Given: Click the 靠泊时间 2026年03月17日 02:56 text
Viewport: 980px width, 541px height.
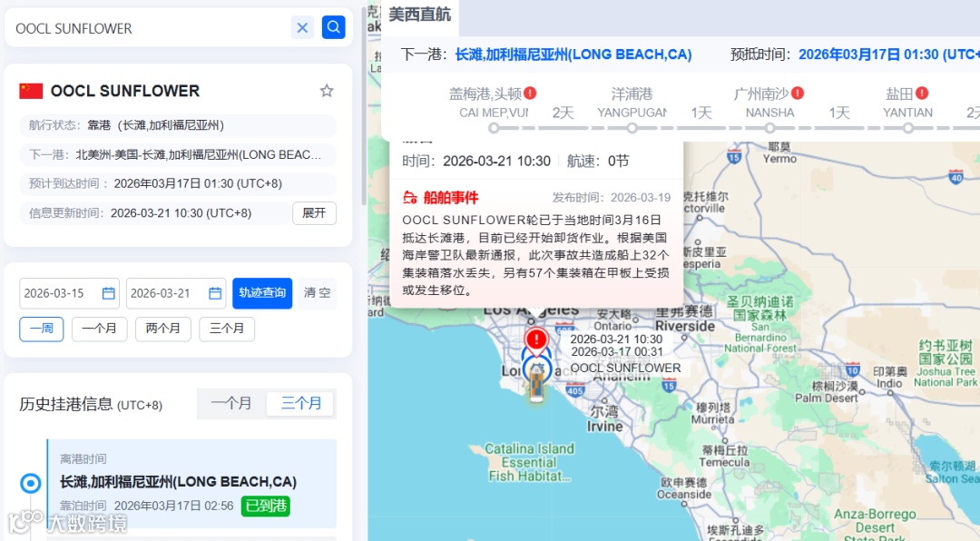Looking at the screenshot, I should 147,506.
